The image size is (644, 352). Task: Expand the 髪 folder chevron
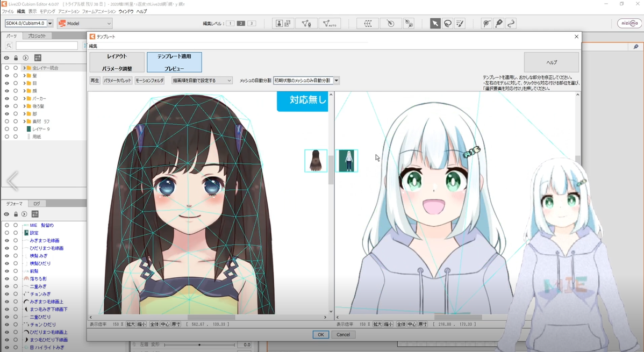(24, 76)
